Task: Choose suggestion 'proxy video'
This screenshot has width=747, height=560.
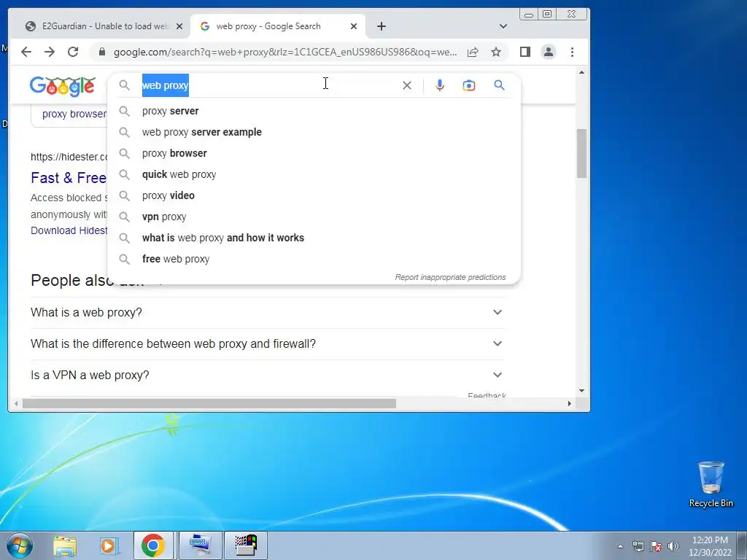Action: [314, 195]
